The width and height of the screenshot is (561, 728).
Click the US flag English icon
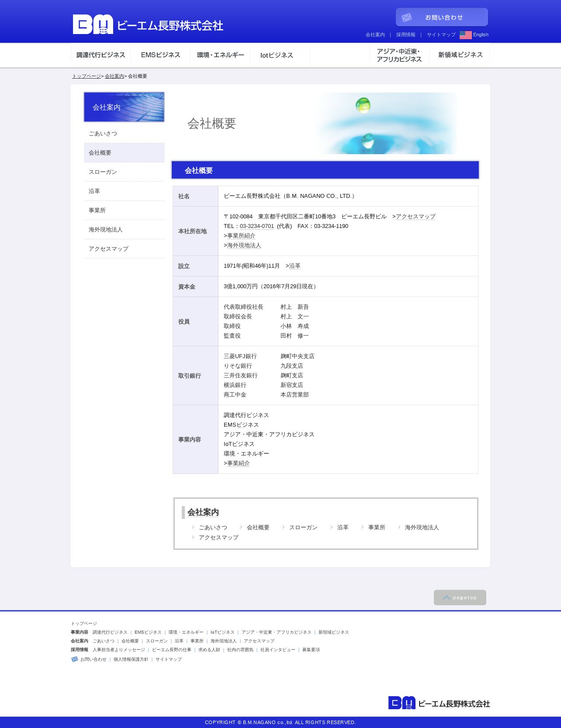click(x=465, y=35)
